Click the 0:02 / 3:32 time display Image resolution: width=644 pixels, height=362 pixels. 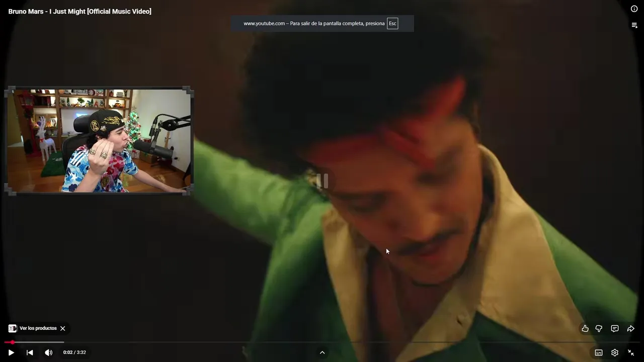click(x=74, y=352)
